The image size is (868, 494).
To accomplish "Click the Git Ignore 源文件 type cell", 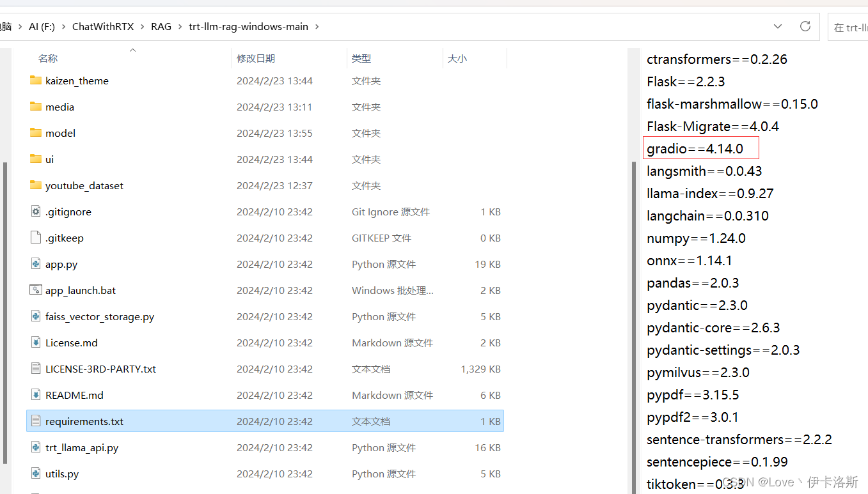I will point(391,212).
